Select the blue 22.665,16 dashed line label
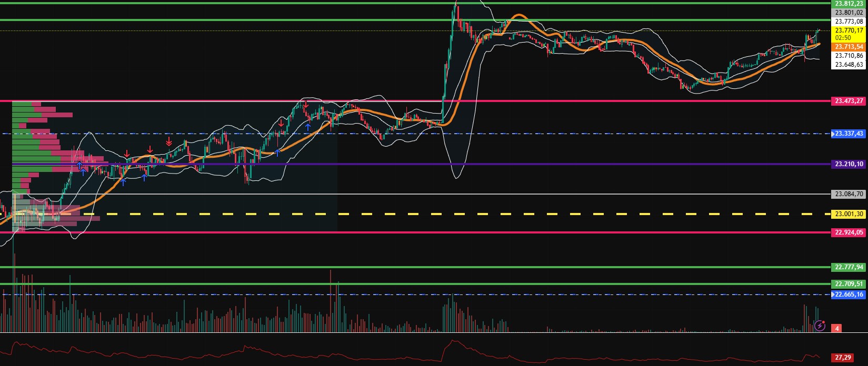 click(x=849, y=294)
